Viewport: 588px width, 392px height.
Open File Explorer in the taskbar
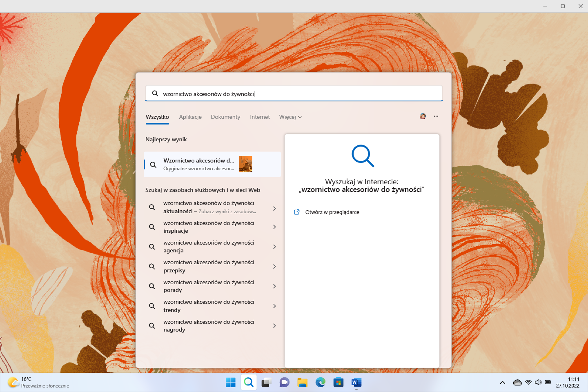click(303, 383)
